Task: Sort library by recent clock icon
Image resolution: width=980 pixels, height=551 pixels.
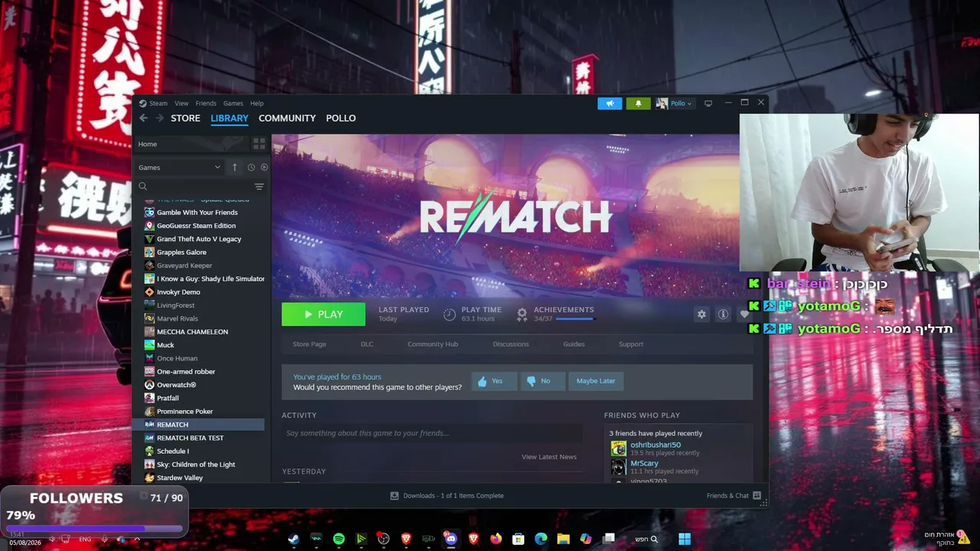Action: pos(251,168)
